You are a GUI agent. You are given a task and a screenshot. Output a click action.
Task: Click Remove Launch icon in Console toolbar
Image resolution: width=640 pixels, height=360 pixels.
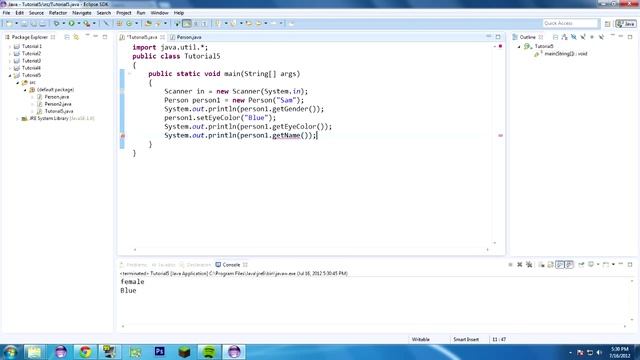coord(520,264)
